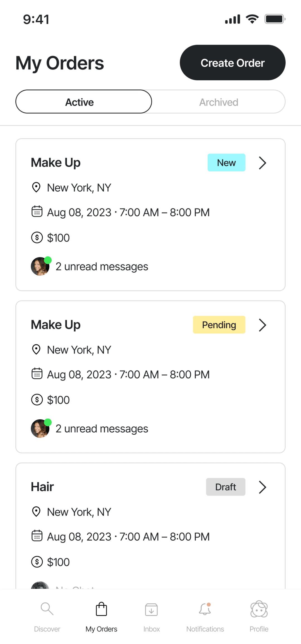Tap calendar icon on Pending order

coord(37,374)
